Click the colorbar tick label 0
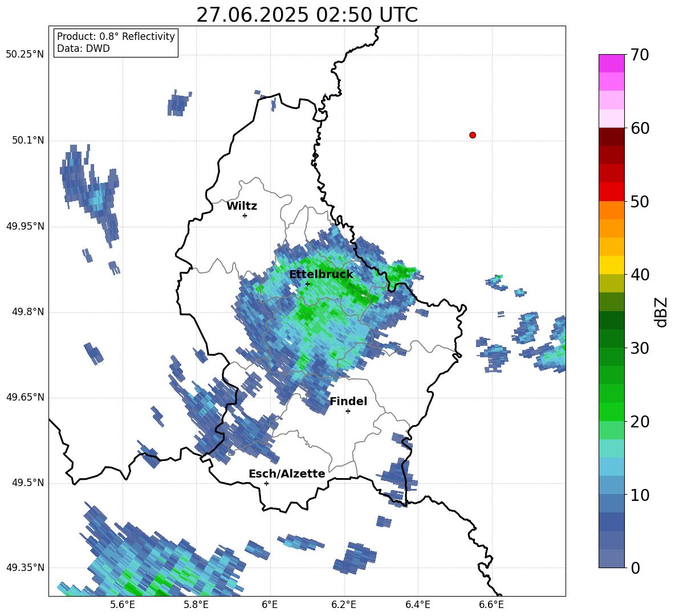675x616 pixels. pyautogui.click(x=636, y=568)
